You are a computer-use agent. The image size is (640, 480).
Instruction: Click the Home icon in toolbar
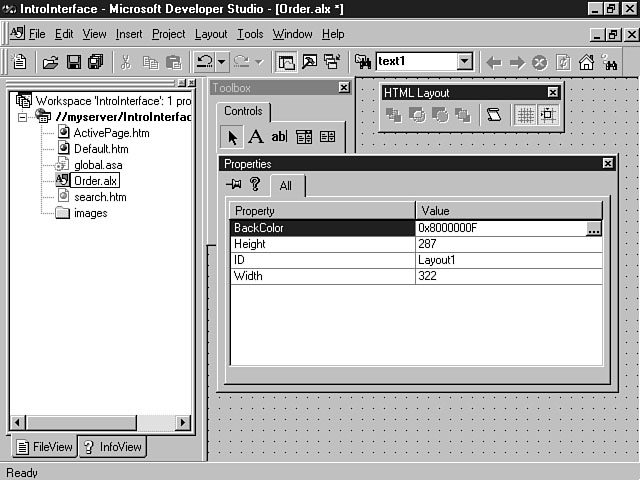[x=586, y=62]
